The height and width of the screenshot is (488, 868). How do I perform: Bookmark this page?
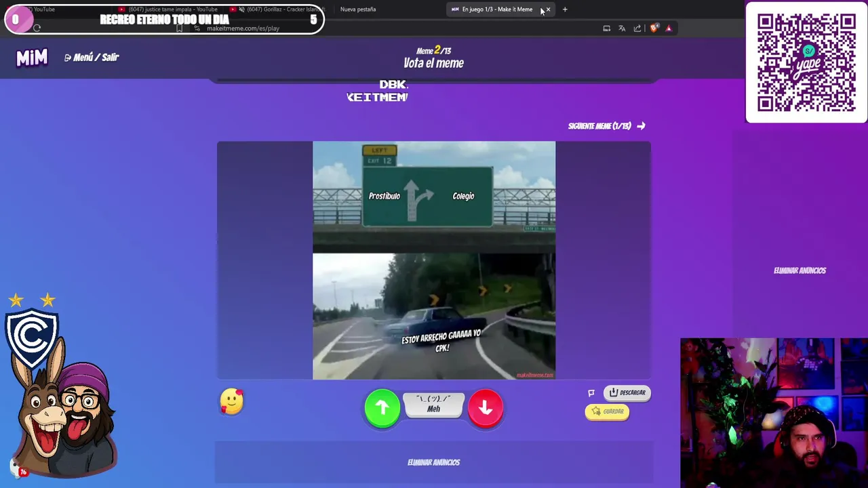(179, 28)
